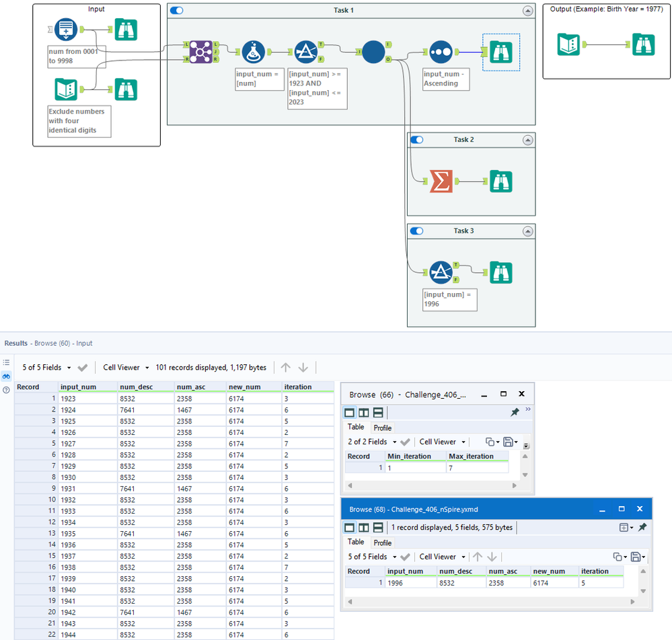Open the Browse tool in Task 2
The height and width of the screenshot is (640, 672).
[x=500, y=182]
